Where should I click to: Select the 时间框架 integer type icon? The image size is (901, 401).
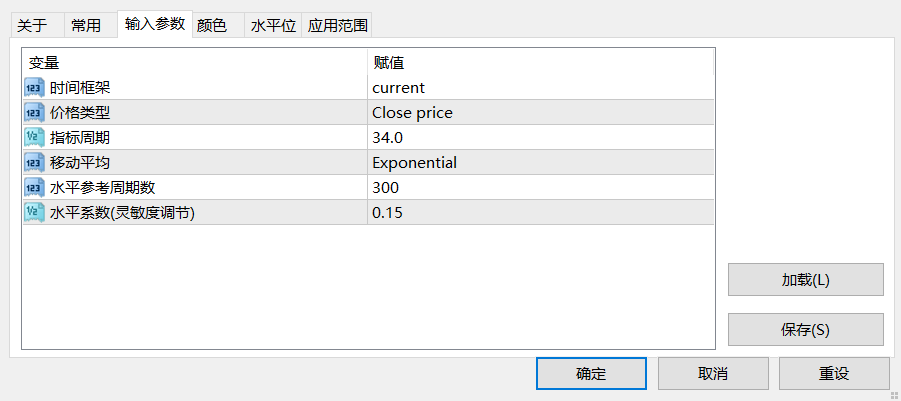point(34,88)
